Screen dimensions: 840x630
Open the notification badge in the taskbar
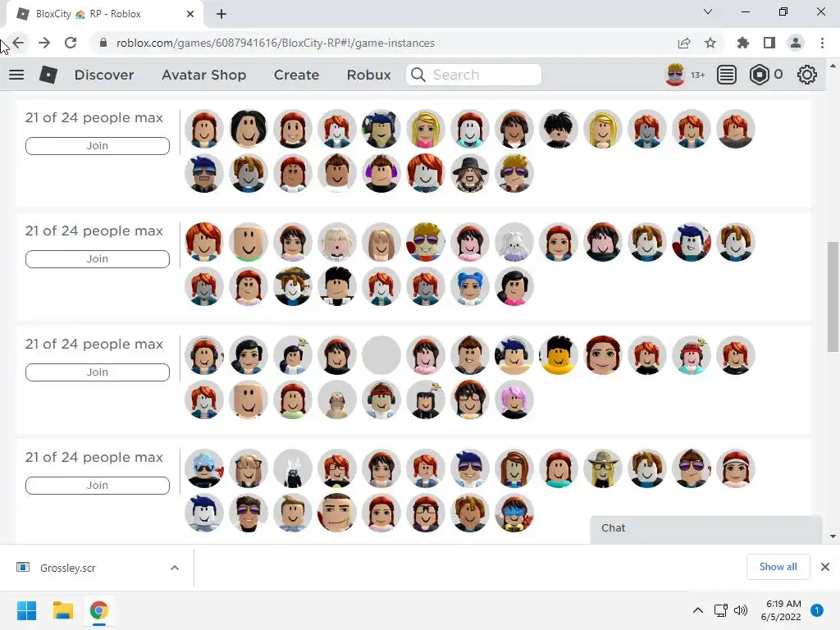[817, 610]
